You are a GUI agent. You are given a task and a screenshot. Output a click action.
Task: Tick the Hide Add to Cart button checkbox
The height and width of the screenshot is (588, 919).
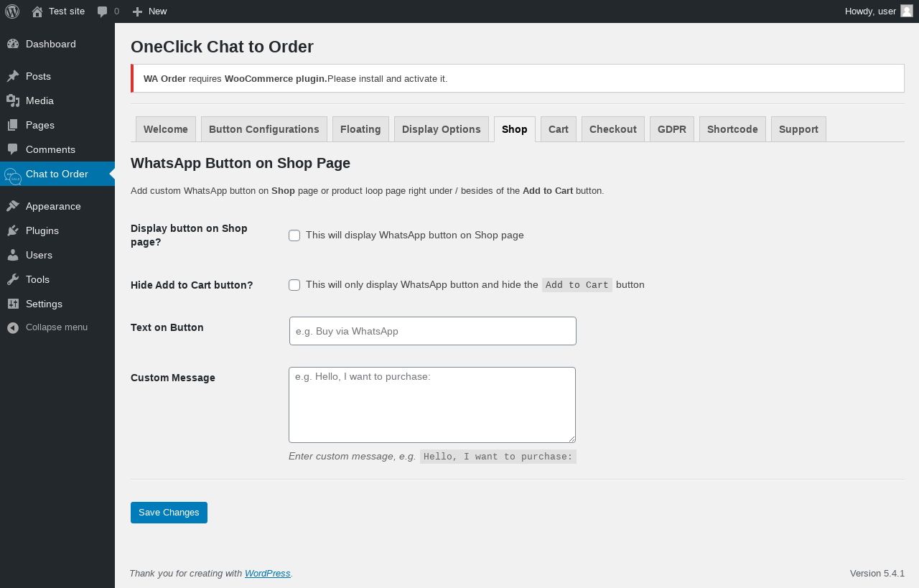pyautogui.click(x=294, y=285)
